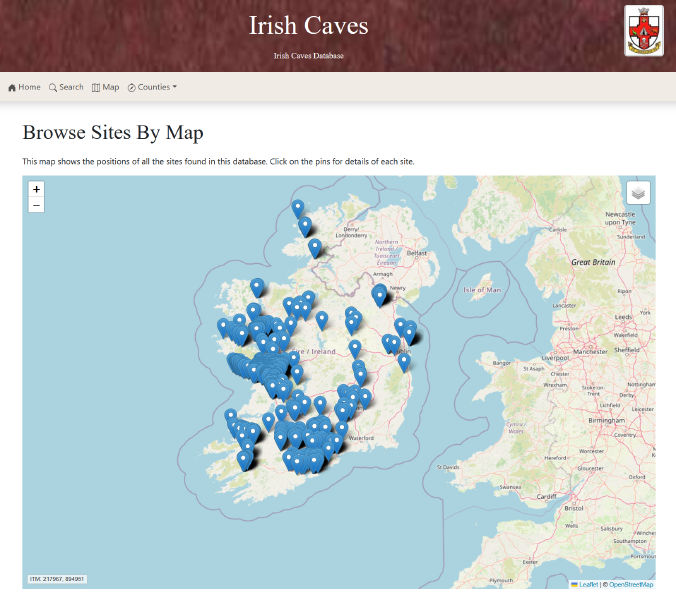
Task: Click the map icon beside Map
Action: click(96, 88)
